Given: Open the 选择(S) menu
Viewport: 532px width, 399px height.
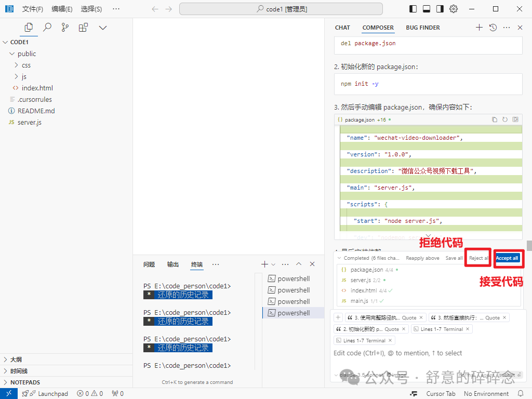Looking at the screenshot, I should click(x=91, y=9).
